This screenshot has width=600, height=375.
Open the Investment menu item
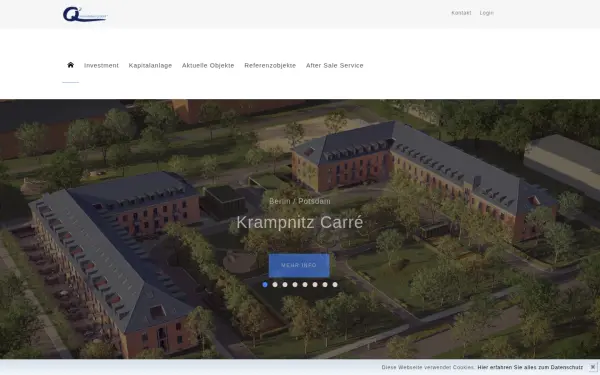point(101,65)
